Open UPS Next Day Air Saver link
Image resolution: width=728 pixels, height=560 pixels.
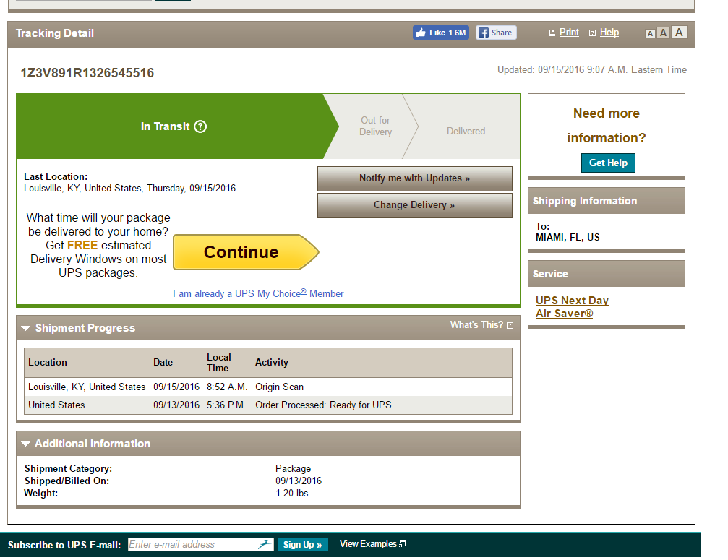(x=572, y=306)
